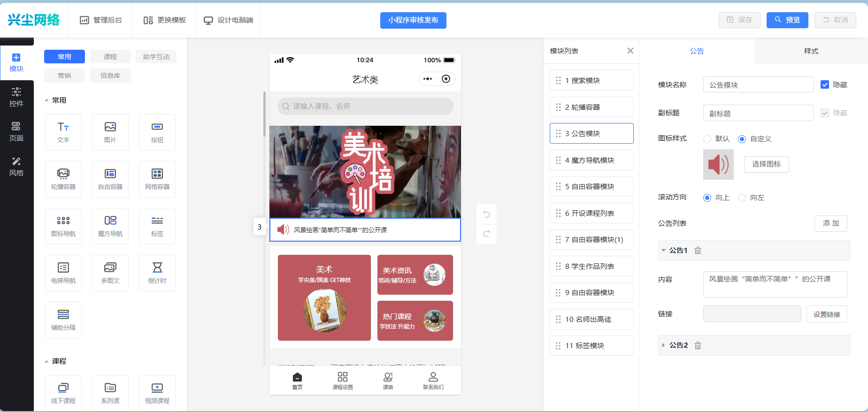Click the undo arrow beside the phone preview

[x=486, y=214]
